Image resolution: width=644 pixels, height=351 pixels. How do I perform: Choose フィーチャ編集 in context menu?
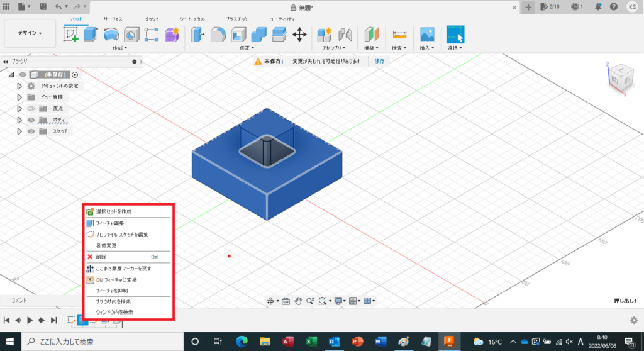128,223
